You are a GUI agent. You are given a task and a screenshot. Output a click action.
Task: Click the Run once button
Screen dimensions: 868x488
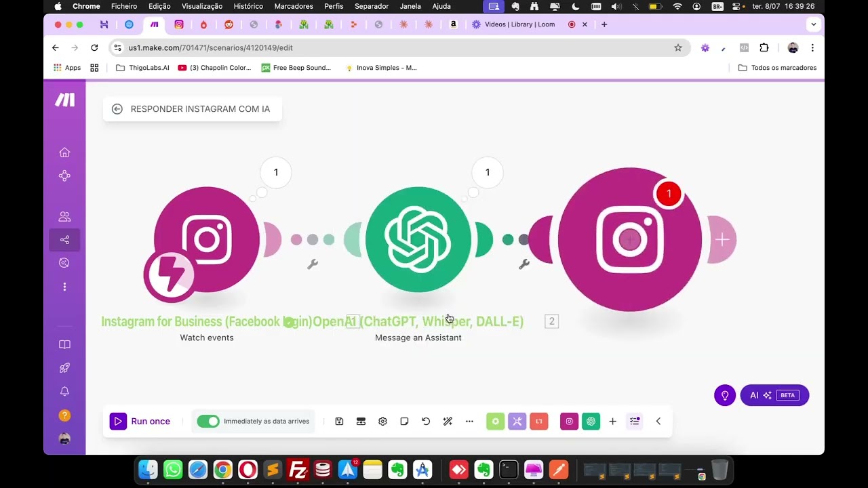[141, 421]
